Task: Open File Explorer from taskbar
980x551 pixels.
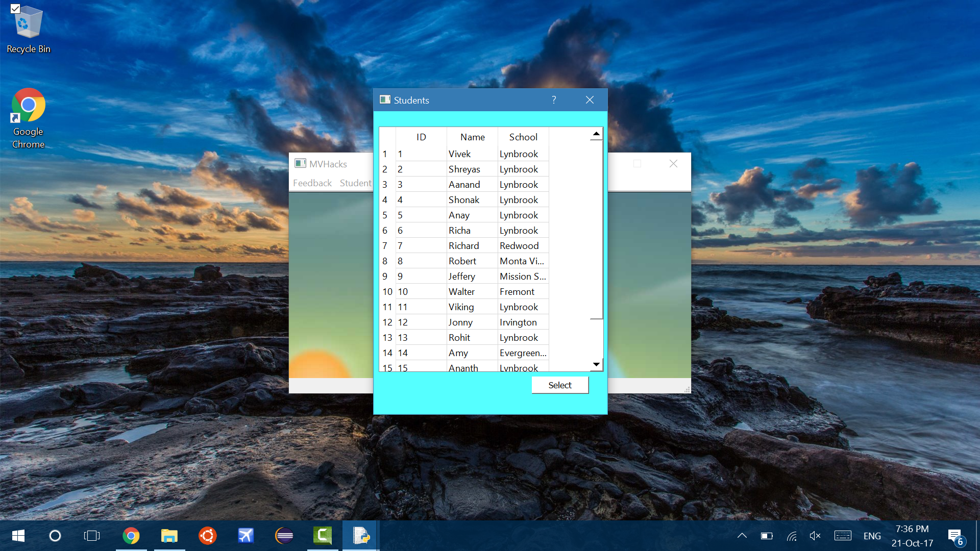Action: tap(169, 536)
